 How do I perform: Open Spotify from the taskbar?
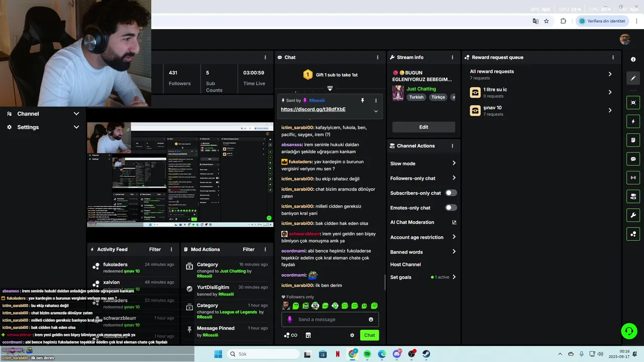tap(367, 354)
